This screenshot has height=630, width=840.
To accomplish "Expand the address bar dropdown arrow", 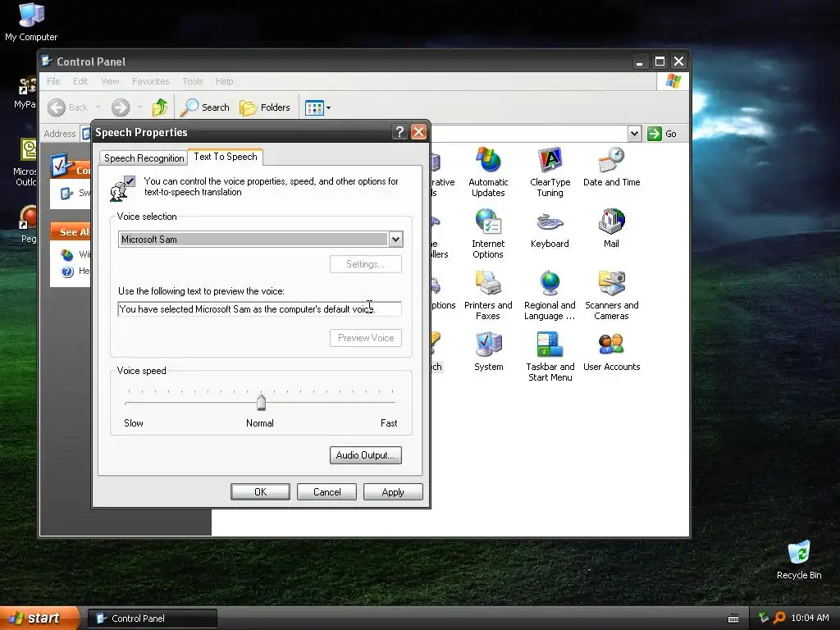I will (634, 134).
